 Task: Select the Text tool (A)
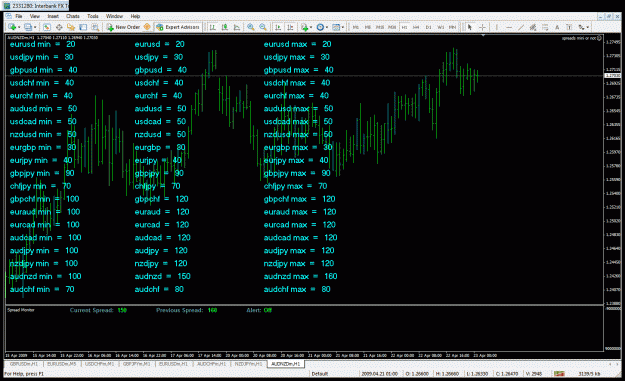[x=557, y=27]
